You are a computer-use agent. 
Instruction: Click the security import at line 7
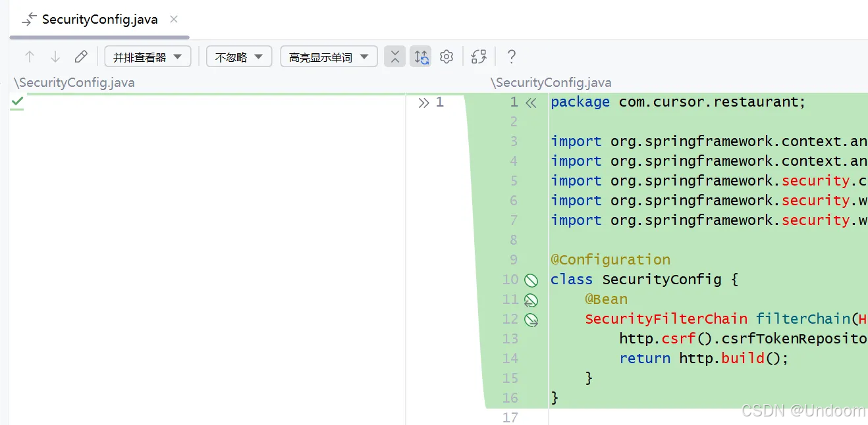coord(709,220)
